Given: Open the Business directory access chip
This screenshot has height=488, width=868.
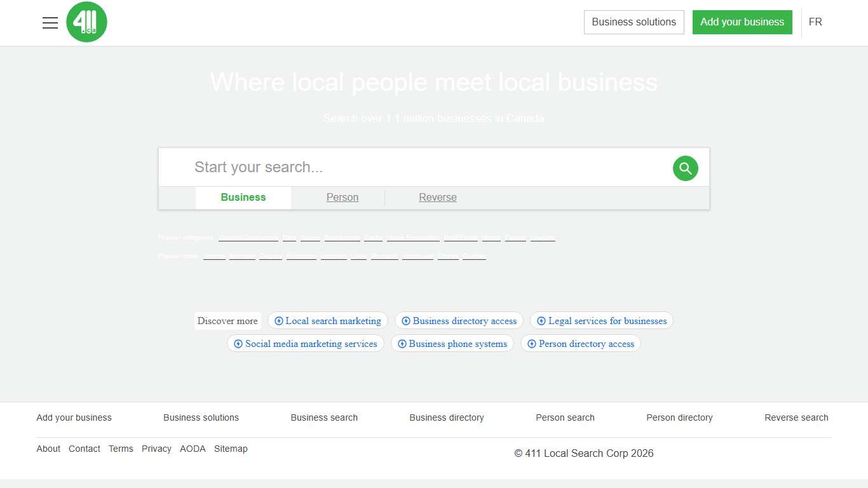Looking at the screenshot, I should click(459, 320).
